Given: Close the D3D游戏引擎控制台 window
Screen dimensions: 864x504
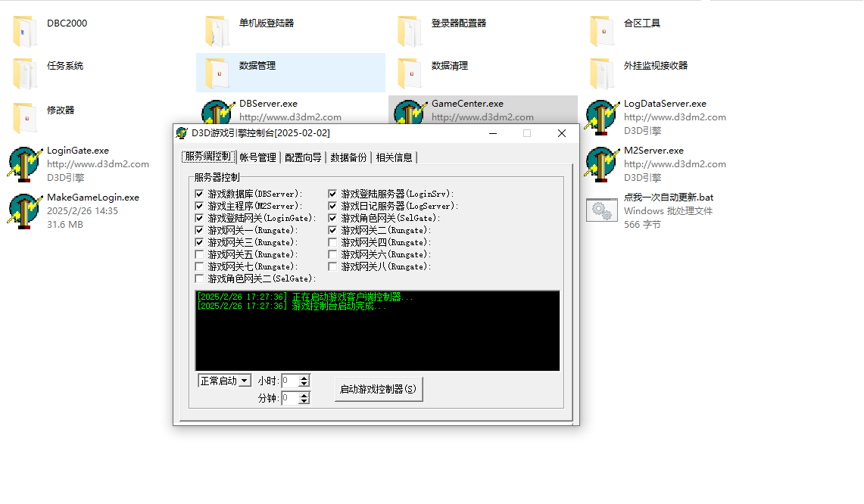Looking at the screenshot, I should [x=562, y=133].
